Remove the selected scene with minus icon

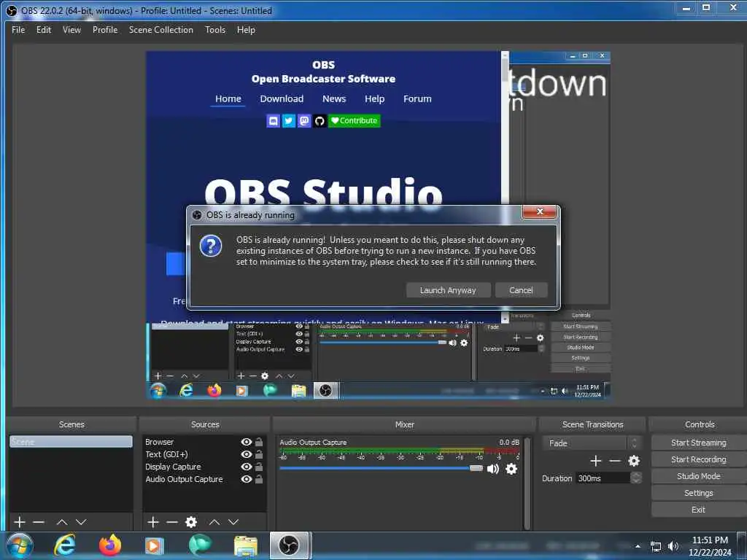click(x=39, y=522)
